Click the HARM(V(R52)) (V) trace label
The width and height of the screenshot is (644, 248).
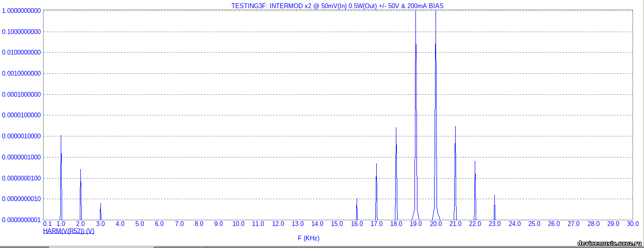pos(68,231)
